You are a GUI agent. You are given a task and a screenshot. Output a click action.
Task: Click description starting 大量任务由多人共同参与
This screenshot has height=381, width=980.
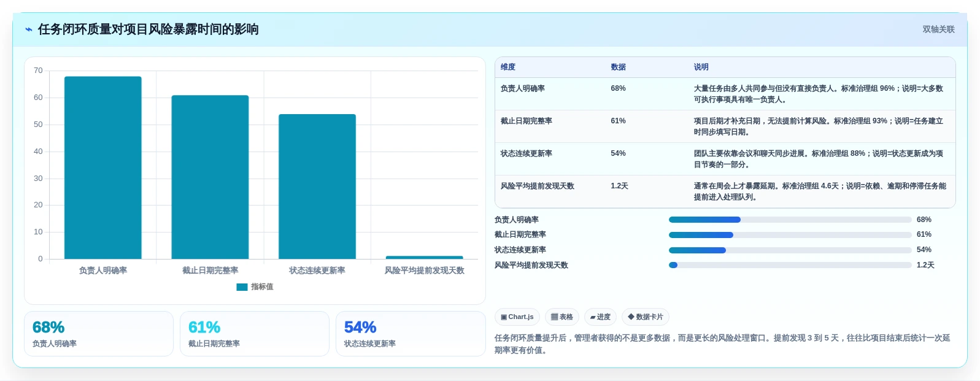[819, 94]
